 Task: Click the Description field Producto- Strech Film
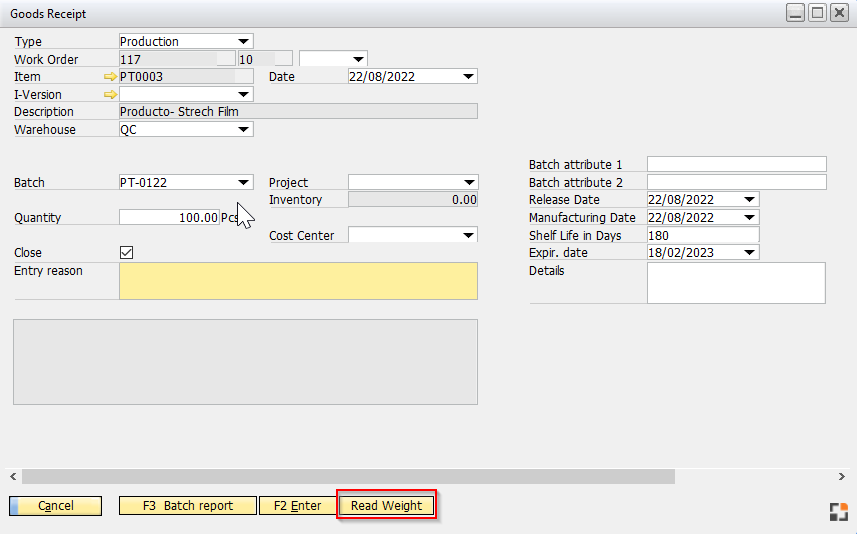click(x=298, y=112)
